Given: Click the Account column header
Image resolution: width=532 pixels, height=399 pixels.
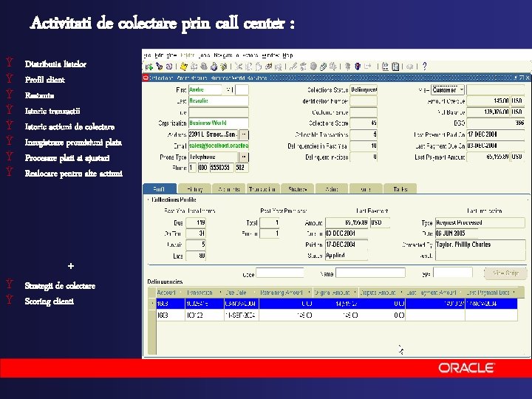Looking at the screenshot, I should coord(171,293).
